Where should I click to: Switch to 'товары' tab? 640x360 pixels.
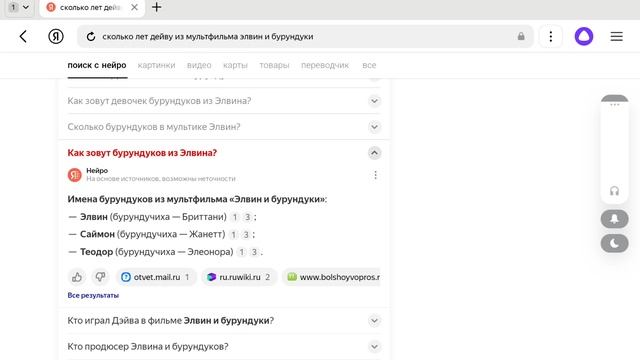(274, 65)
